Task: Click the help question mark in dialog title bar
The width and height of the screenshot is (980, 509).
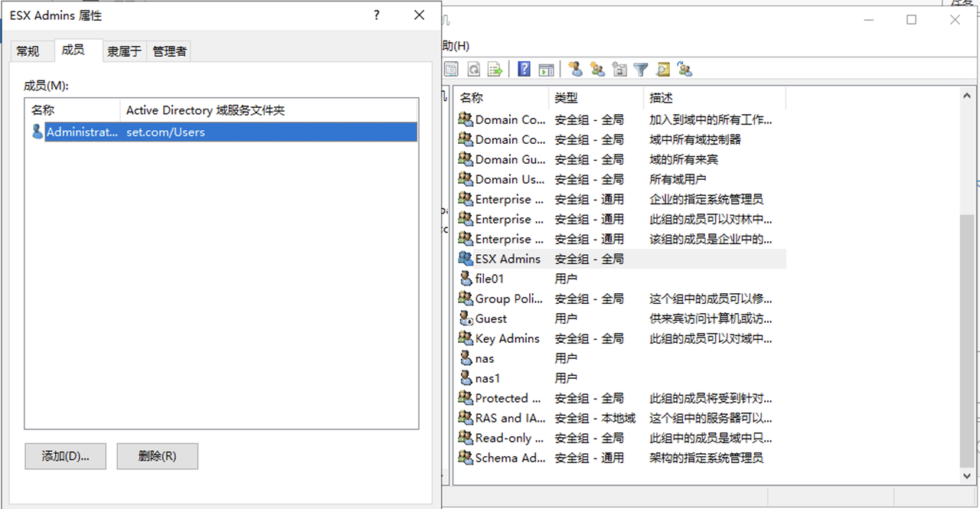Action: click(377, 15)
